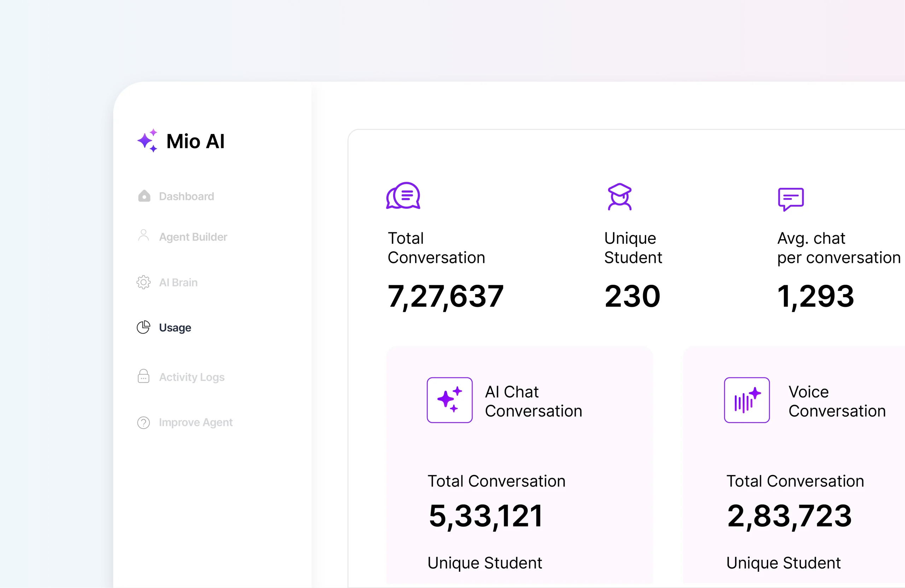This screenshot has height=588, width=905.
Task: Click the Improve Agent question mark icon
Action: (x=144, y=422)
